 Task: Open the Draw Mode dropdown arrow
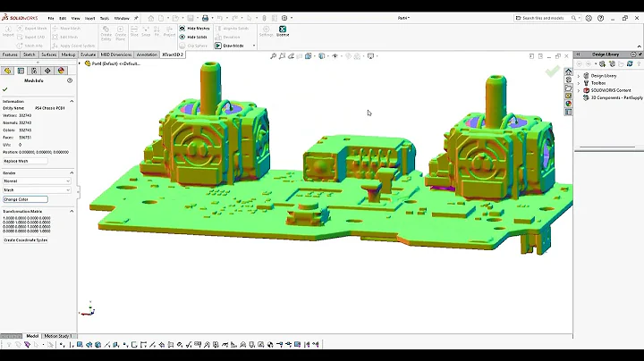pyautogui.click(x=254, y=46)
